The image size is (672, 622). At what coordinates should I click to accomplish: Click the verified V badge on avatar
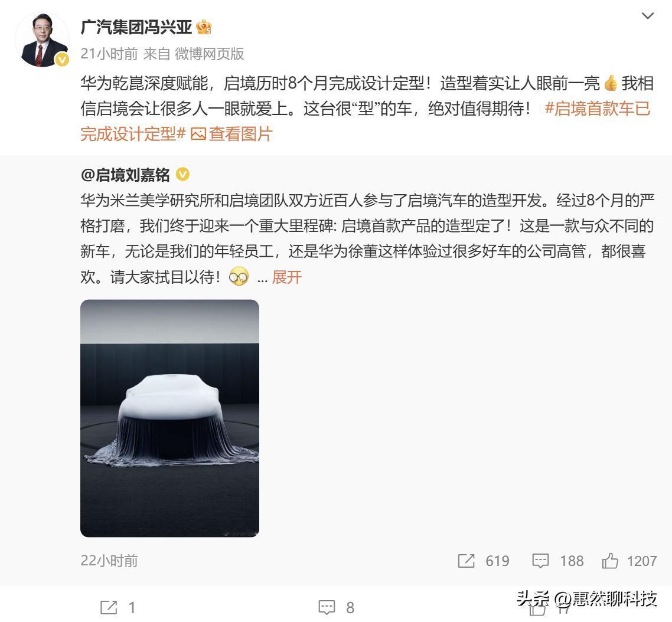click(x=62, y=60)
